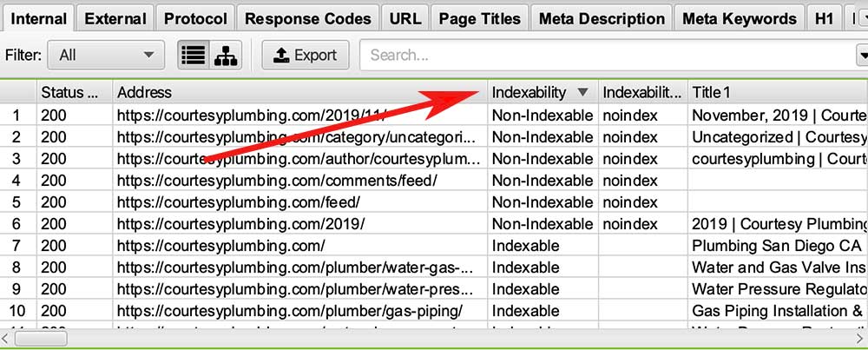Open the Meta Description tab

point(602,18)
